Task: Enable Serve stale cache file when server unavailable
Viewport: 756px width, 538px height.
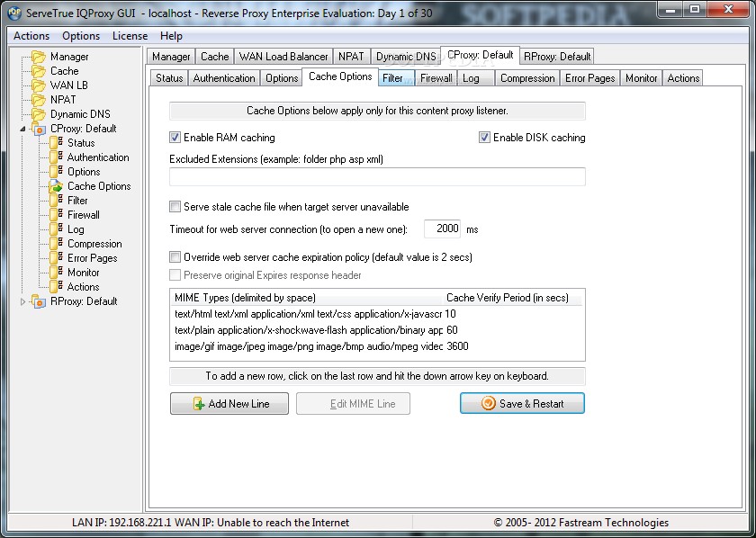Action: [175, 207]
